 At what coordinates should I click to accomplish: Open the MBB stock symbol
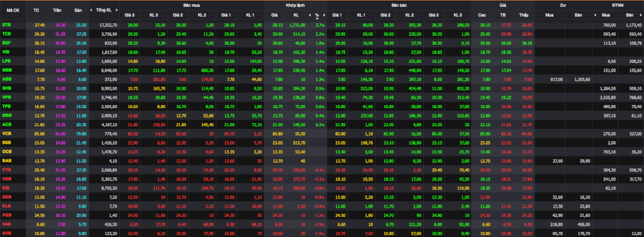pos(6,70)
